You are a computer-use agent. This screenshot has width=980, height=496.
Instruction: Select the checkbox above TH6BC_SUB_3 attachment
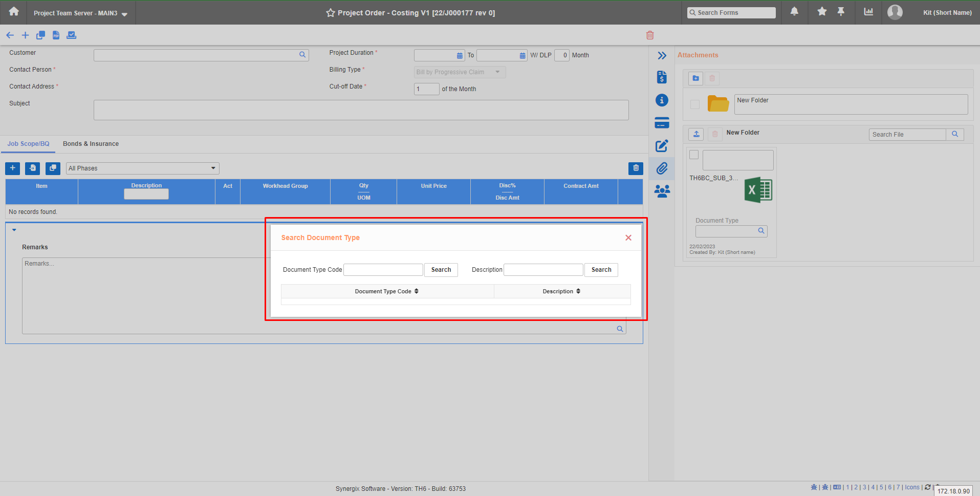tap(694, 154)
